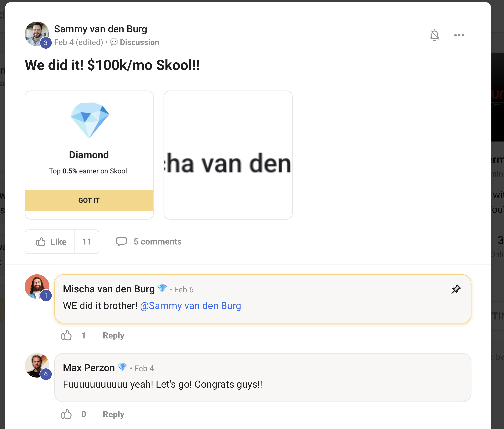Click Sammy van den Burg's profile avatar
The width and height of the screenshot is (504, 429).
tap(37, 34)
